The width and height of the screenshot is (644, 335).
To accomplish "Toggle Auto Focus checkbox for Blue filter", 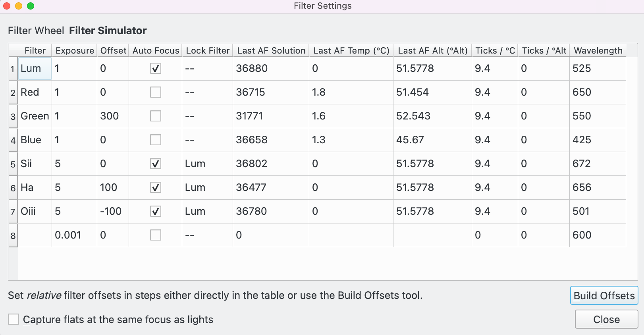I will 155,140.
